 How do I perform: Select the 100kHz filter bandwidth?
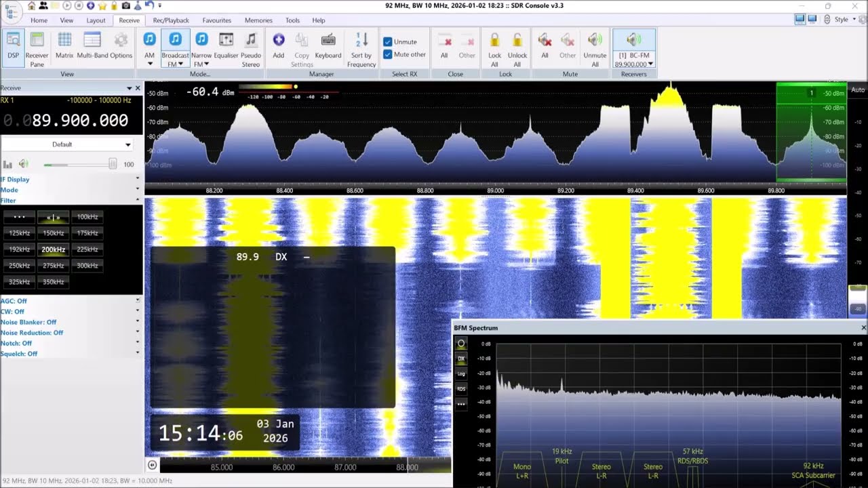(87, 217)
